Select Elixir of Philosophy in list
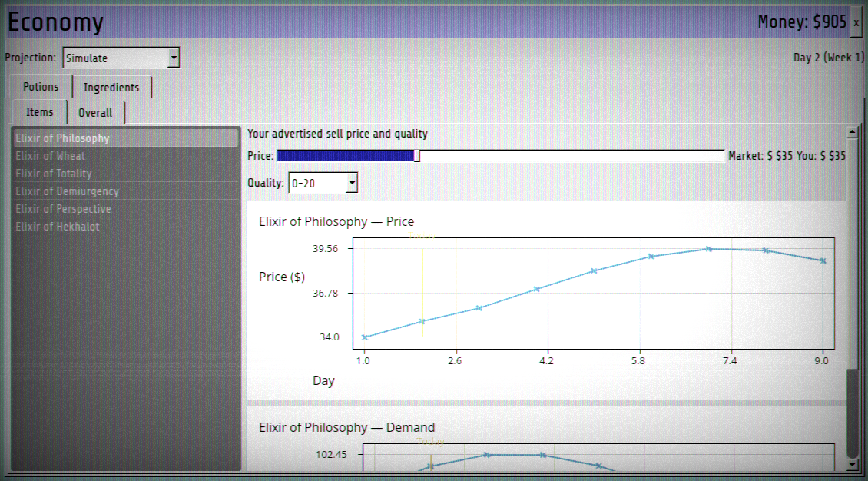 click(x=126, y=138)
